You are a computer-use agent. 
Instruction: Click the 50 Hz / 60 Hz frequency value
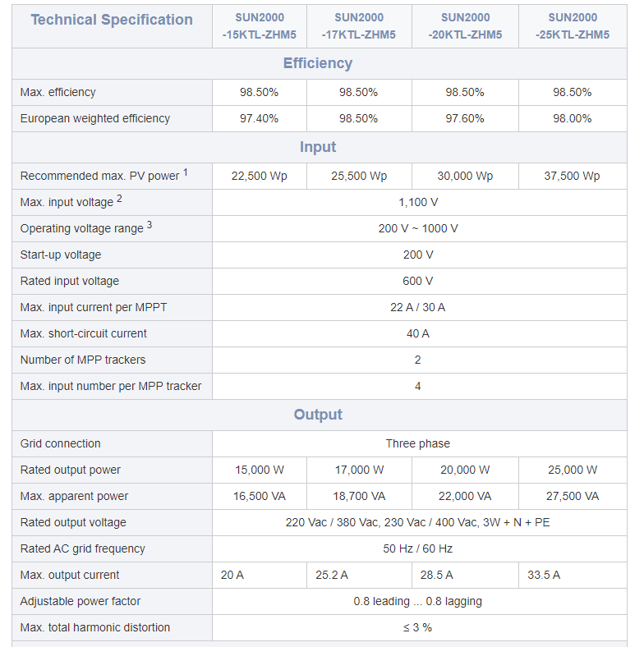(x=417, y=548)
